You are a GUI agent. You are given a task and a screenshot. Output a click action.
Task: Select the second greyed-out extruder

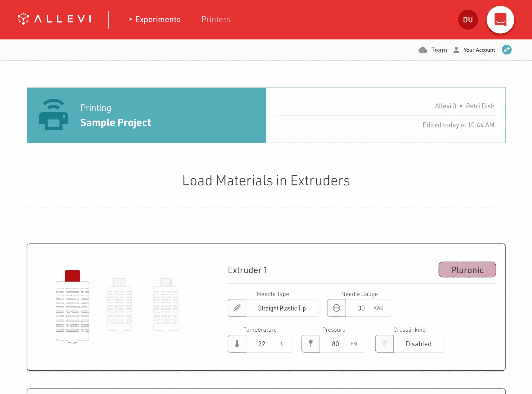(119, 305)
